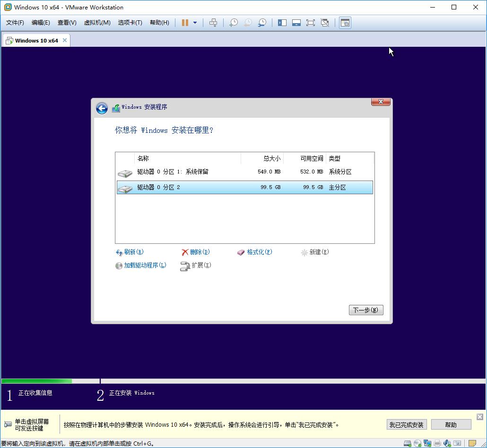The image size is (487, 448).
Task: Click the 我已完成安装 button
Action: click(x=406, y=424)
